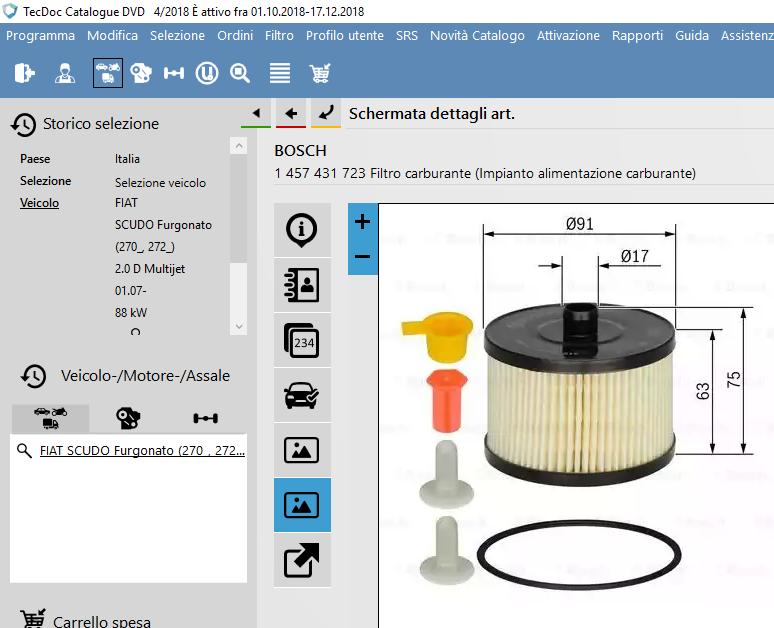The width and height of the screenshot is (774, 628).
Task: Open the FIAT SCUDO Furgonato history link
Action: click(x=142, y=450)
